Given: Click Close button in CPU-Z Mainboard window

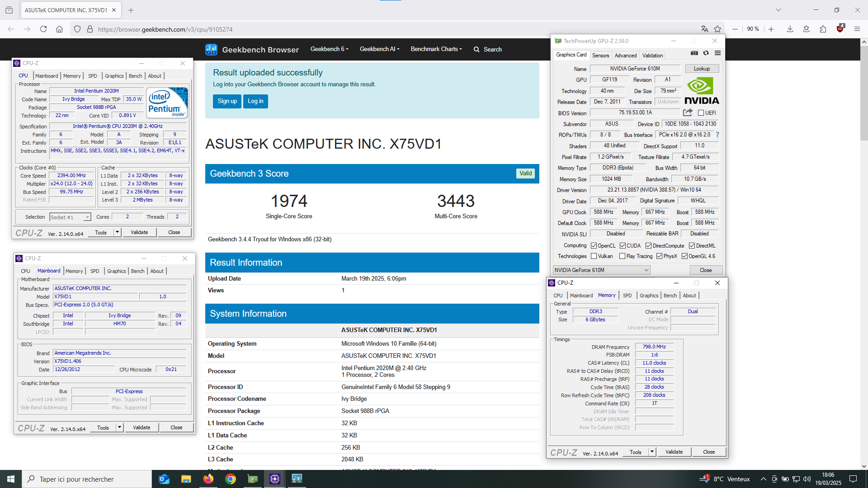Looking at the screenshot, I should tap(176, 427).
